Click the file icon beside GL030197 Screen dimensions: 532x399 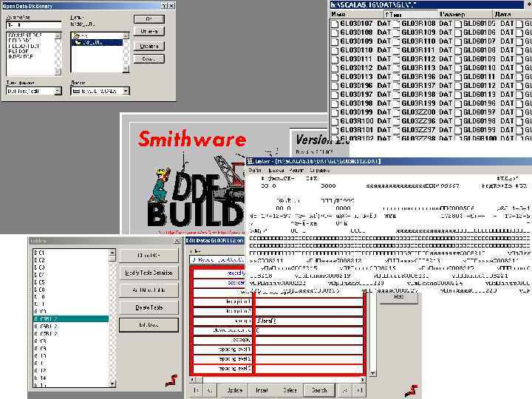[x=335, y=95]
